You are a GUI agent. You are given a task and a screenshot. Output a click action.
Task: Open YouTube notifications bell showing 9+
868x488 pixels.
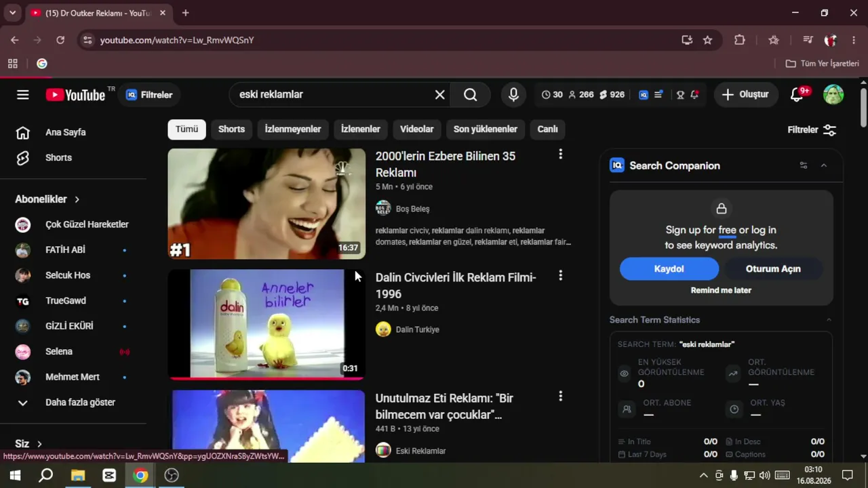point(797,95)
